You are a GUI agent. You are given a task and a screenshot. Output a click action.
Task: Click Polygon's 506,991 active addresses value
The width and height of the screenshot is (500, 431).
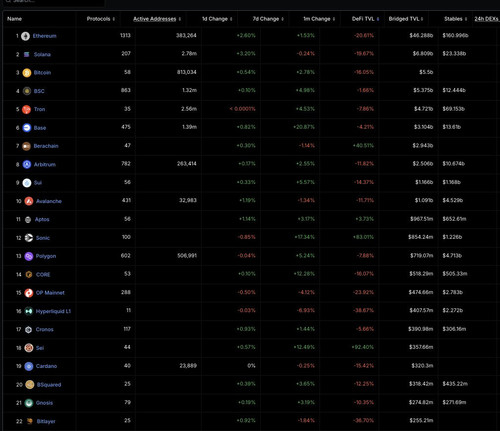click(187, 256)
